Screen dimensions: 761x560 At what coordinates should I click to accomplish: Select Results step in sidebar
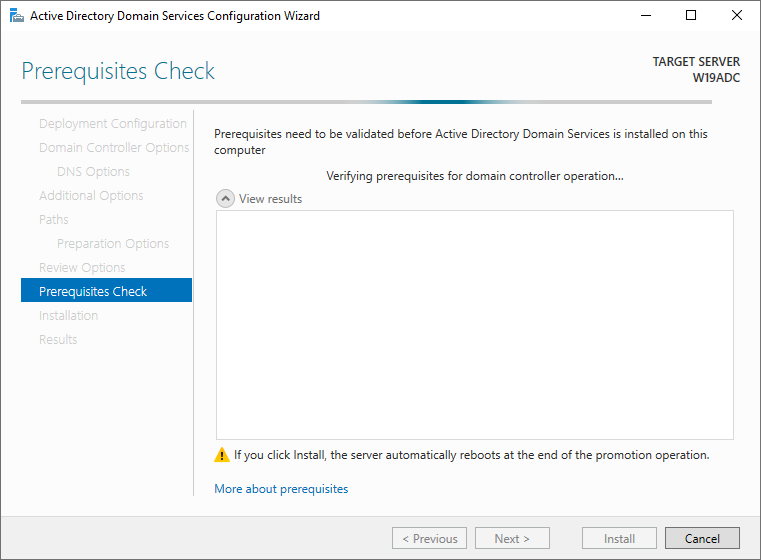pyautogui.click(x=58, y=340)
